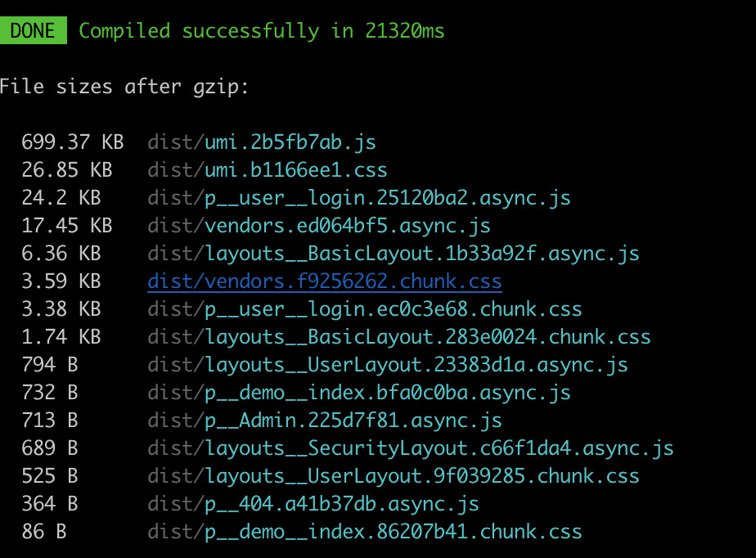756x558 pixels.
Task: Open the vendors.ed064bf5.async.js file path
Action: (319, 226)
